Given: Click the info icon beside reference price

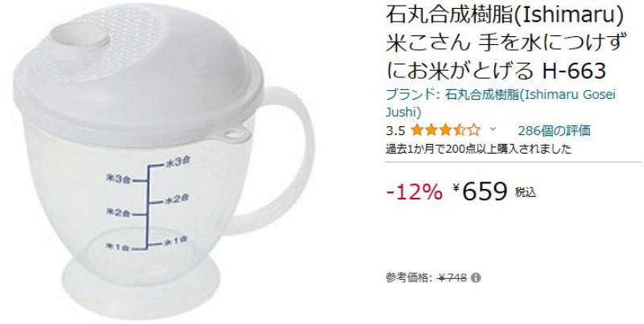Looking at the screenshot, I should click(476, 278).
